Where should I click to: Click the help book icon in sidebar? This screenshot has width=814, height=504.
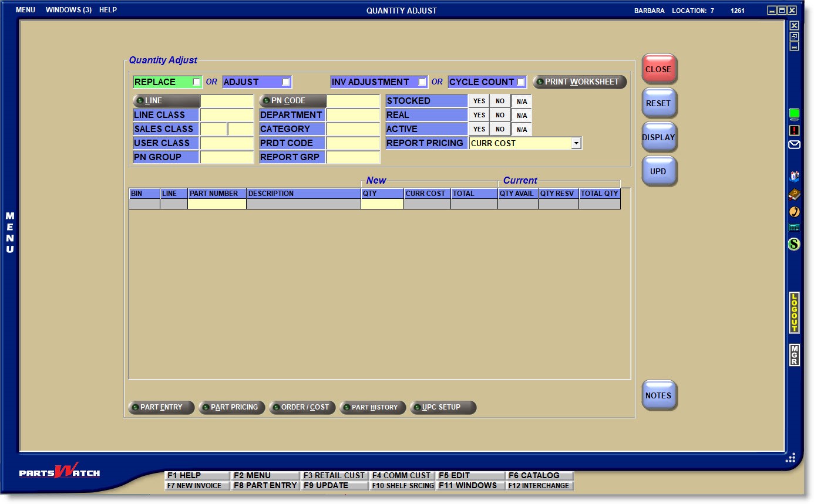pos(794,194)
